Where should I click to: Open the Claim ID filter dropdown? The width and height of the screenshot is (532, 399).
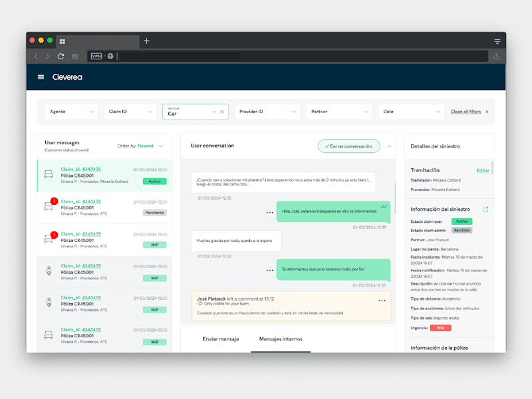130,112
